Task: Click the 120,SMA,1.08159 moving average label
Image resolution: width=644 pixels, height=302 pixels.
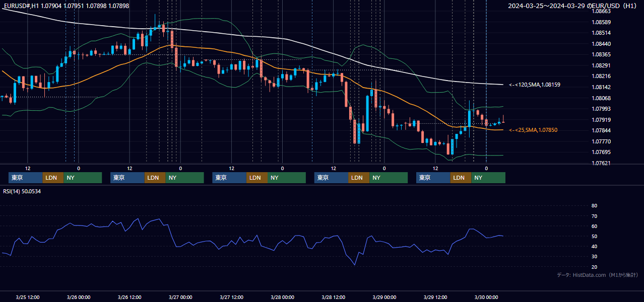Action: [x=535, y=85]
